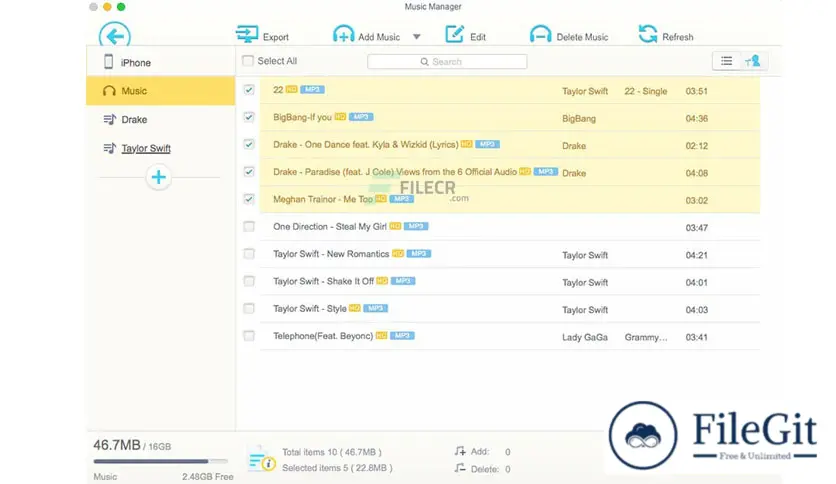Viewport: 836px width, 484px height.
Task: Select Meghan Trainor - Me Too title
Action: 323,199
